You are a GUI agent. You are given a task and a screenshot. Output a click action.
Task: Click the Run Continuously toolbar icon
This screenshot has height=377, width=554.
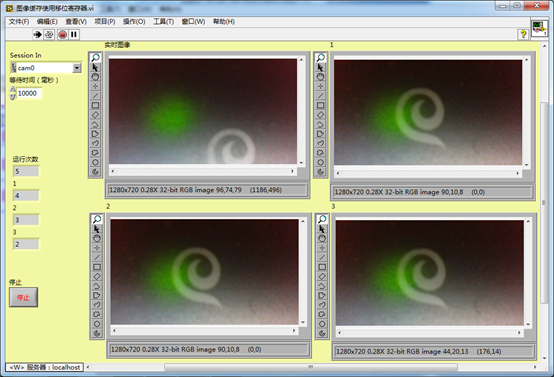[x=49, y=34]
